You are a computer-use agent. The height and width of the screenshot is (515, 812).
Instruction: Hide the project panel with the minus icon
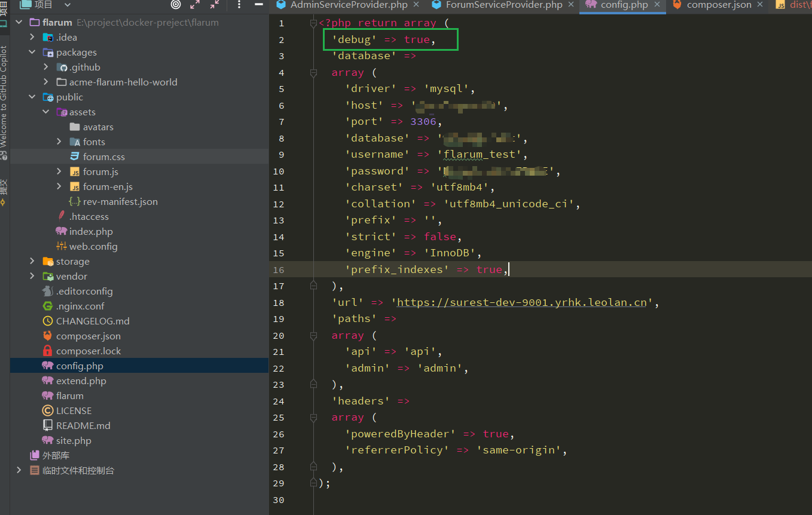coord(259,5)
